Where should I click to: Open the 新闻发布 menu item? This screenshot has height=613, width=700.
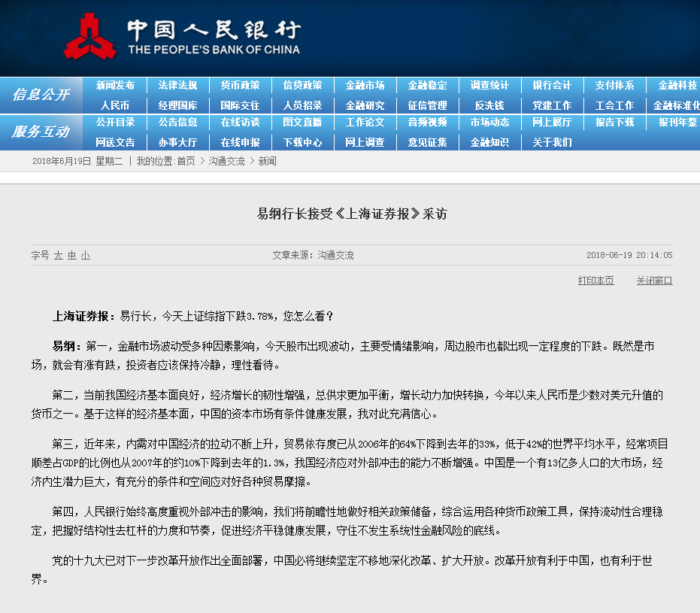(x=115, y=86)
